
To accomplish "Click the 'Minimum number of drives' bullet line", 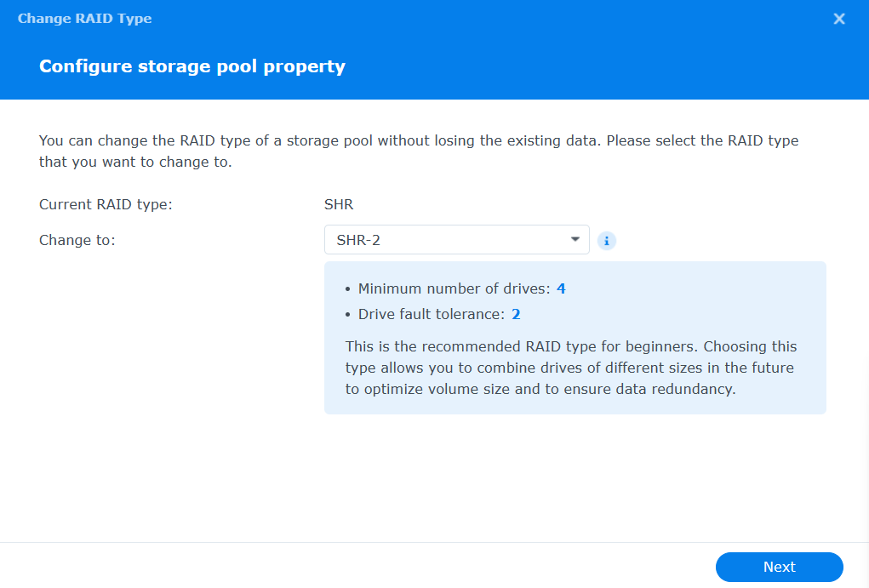I will pyautogui.click(x=459, y=288).
